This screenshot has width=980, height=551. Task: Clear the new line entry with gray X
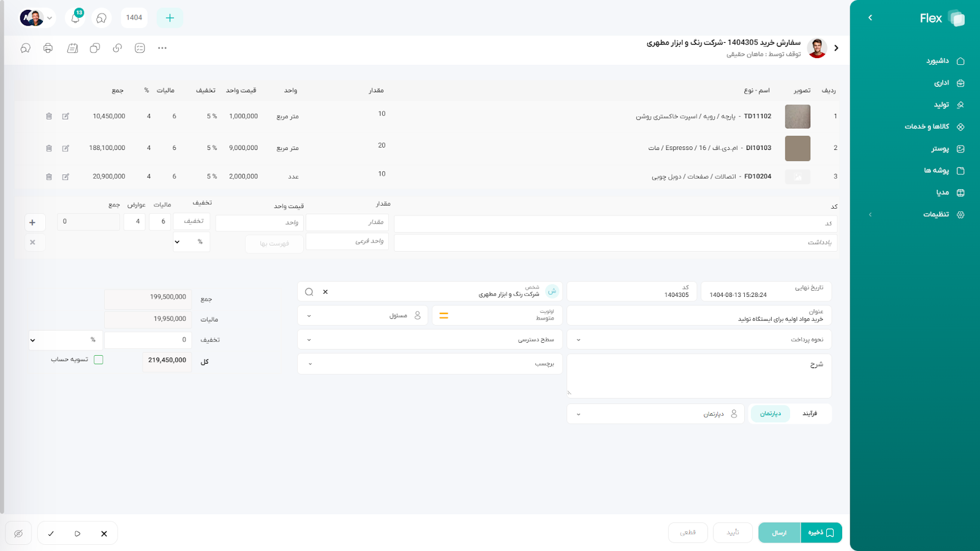32,242
